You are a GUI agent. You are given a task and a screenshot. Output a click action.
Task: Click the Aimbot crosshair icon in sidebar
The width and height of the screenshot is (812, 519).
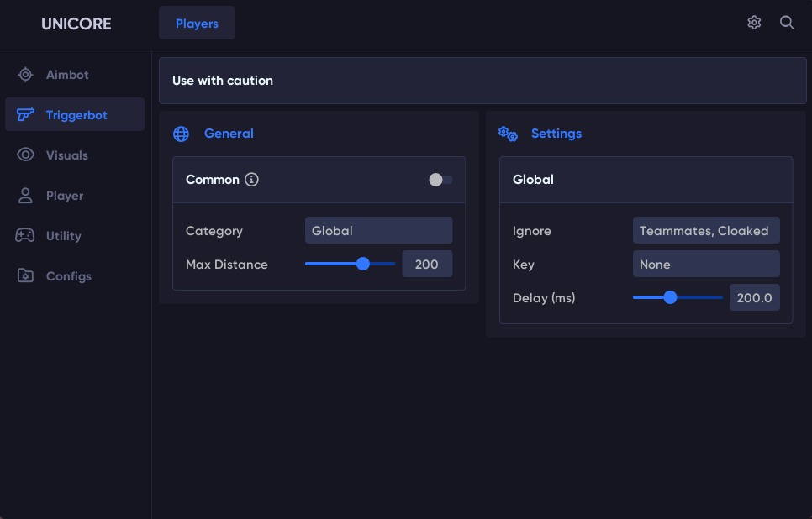[x=25, y=75]
